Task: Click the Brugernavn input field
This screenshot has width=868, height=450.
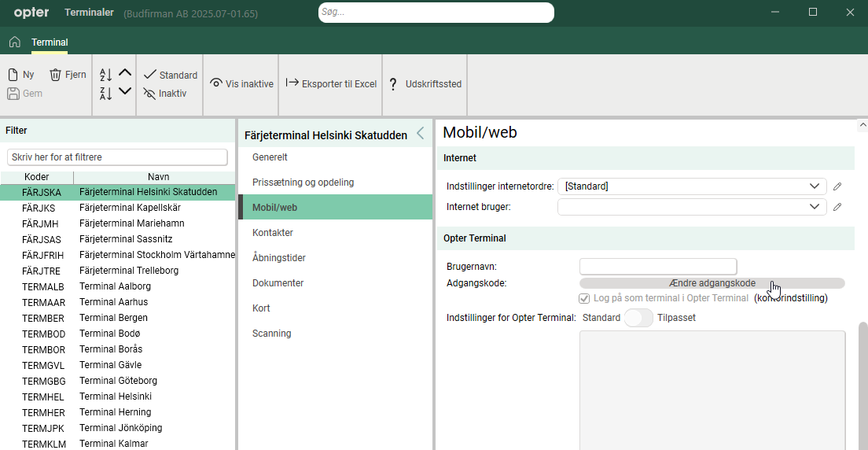Action: 657,267
